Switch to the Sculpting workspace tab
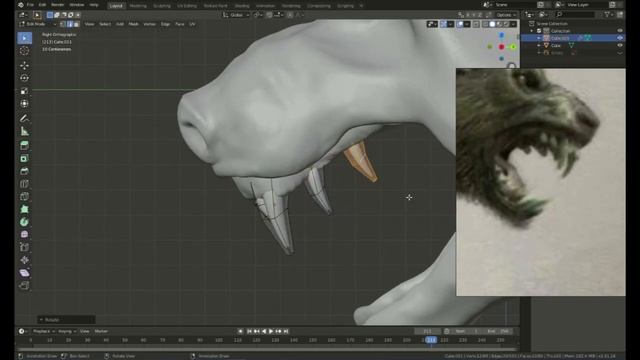Image resolution: width=640 pixels, height=360 pixels. coord(162,6)
